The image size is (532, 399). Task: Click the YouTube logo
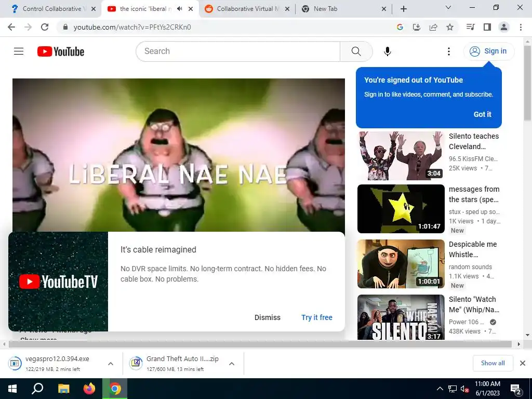pos(61,51)
